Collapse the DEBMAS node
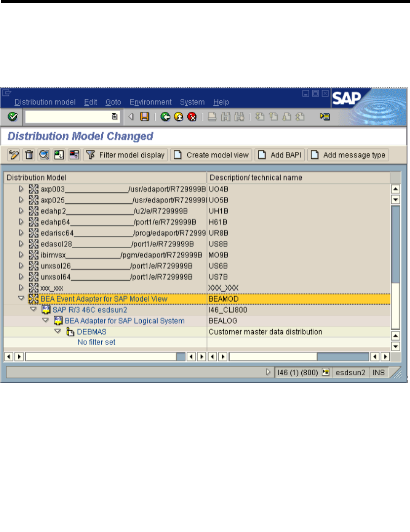Viewport: 410px width, 532px height. (58, 331)
